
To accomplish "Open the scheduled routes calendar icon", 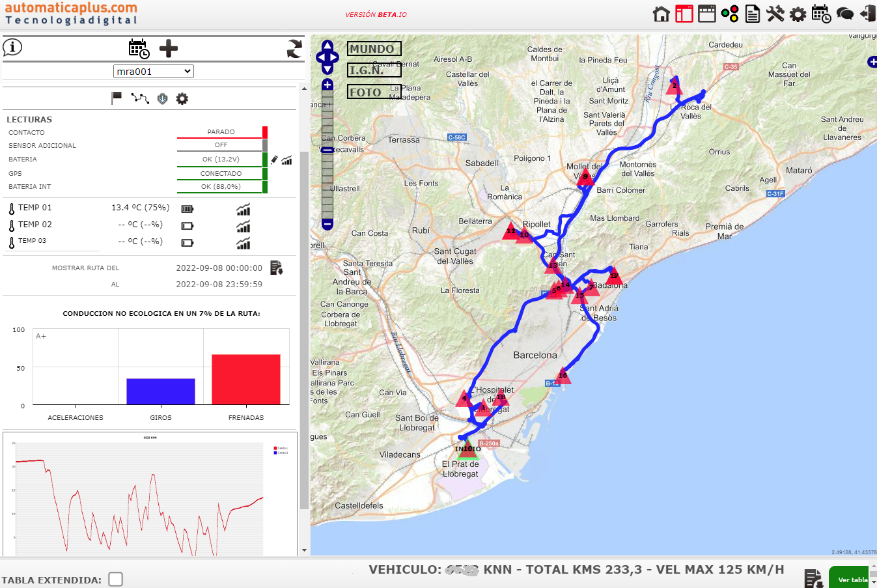I will [x=139, y=49].
